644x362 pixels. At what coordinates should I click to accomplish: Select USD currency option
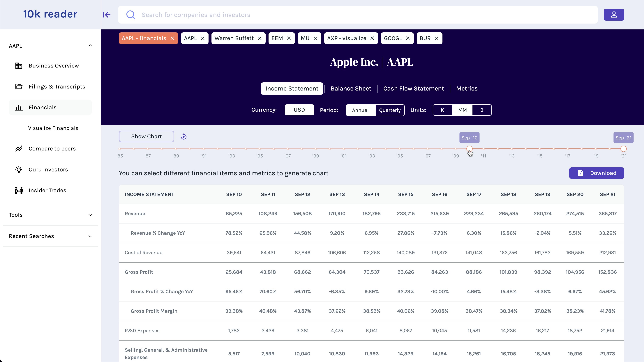tap(299, 110)
